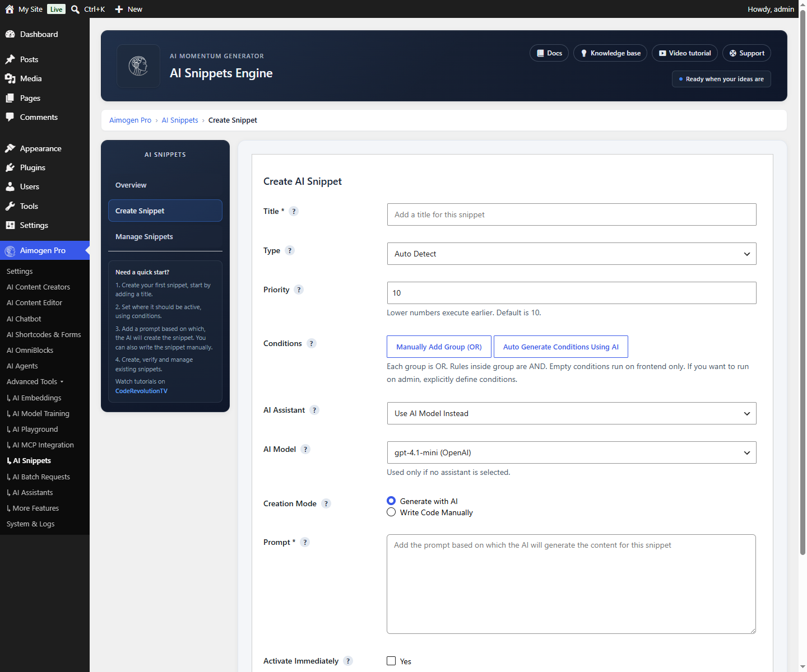Open the Overview tab in AI Snippets panel
This screenshot has height=672, width=807.
click(x=165, y=185)
